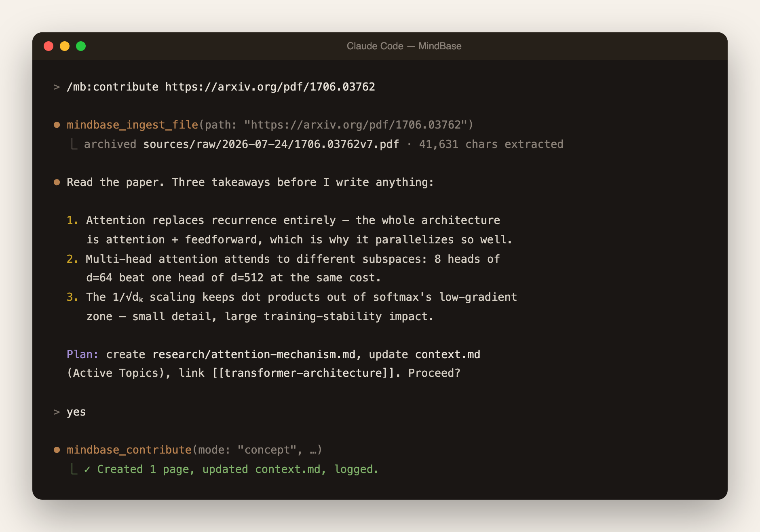
Task: Click the line 'is attention + feedforward'
Action: tap(299, 240)
